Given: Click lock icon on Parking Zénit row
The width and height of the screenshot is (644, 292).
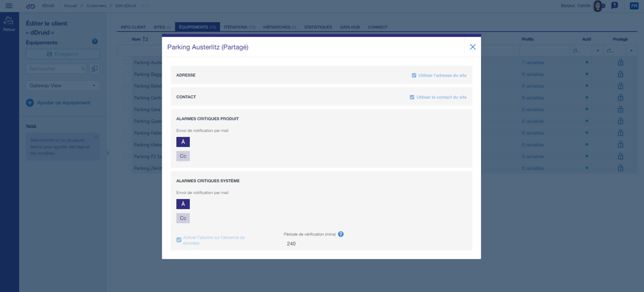Looking at the screenshot, I should tap(620, 168).
